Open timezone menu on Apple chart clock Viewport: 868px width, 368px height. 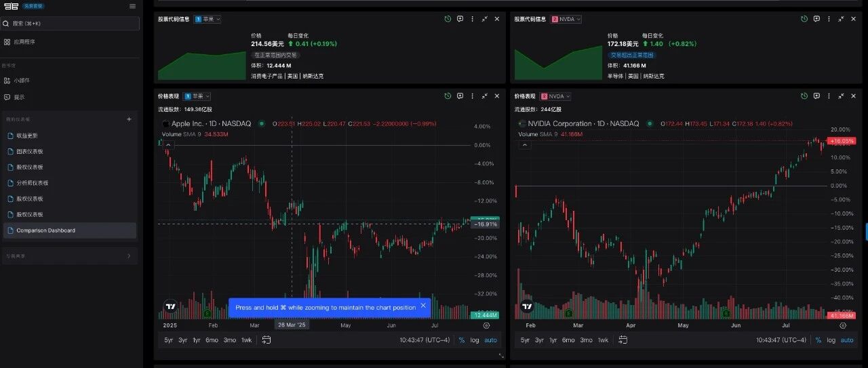pyautogui.click(x=425, y=340)
